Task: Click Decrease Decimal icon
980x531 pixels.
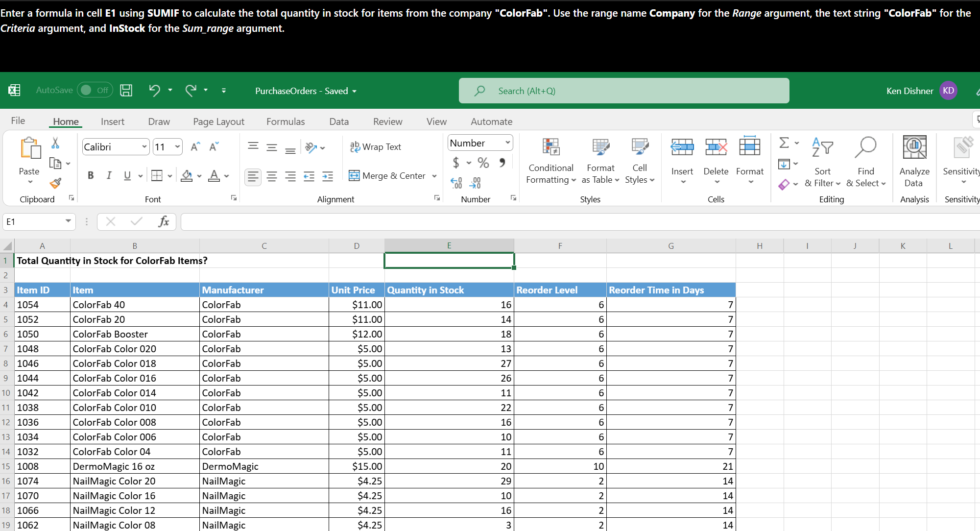Action: [476, 183]
